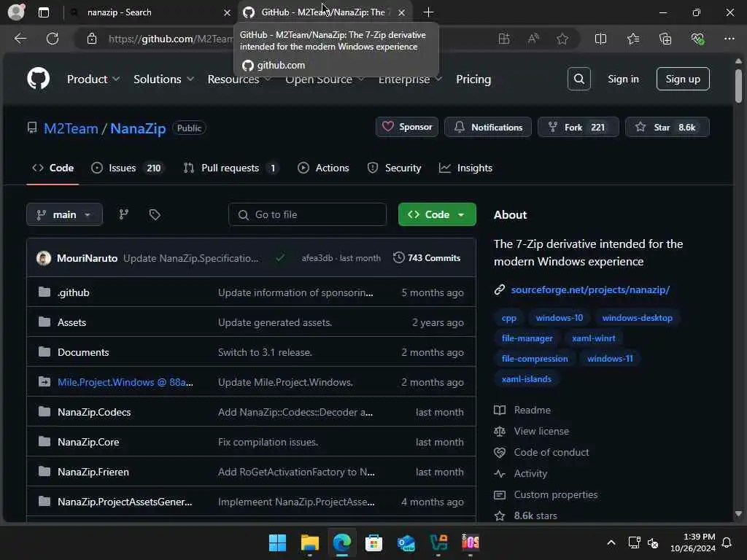The width and height of the screenshot is (747, 560).
Task: Refresh the page with reload icon
Action: 53,39
